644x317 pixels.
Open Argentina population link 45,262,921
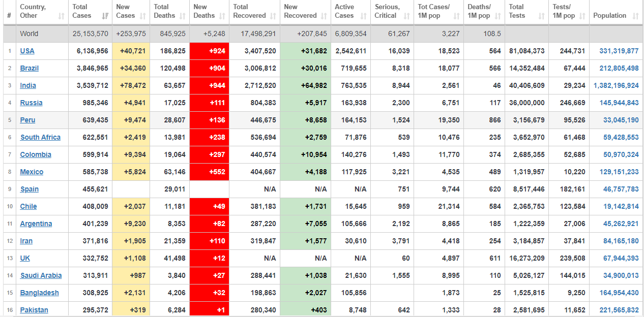click(x=621, y=224)
